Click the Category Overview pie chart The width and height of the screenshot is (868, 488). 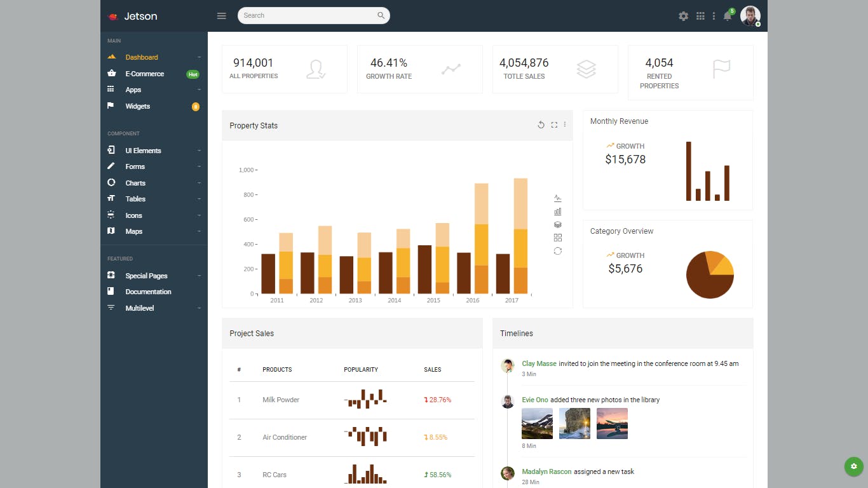pos(710,274)
